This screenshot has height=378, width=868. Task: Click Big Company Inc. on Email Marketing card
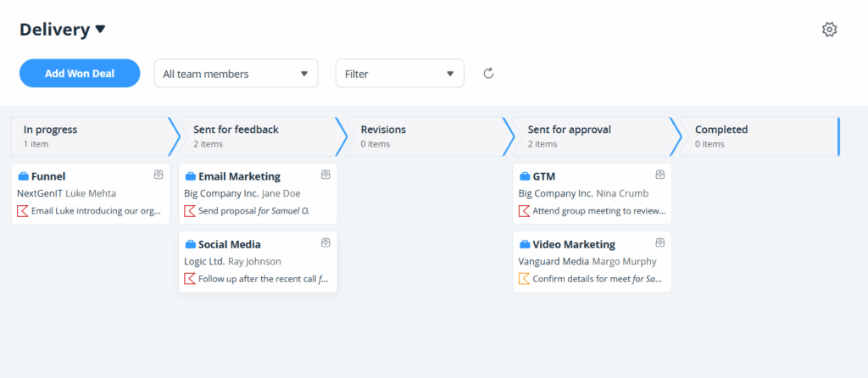pos(221,194)
